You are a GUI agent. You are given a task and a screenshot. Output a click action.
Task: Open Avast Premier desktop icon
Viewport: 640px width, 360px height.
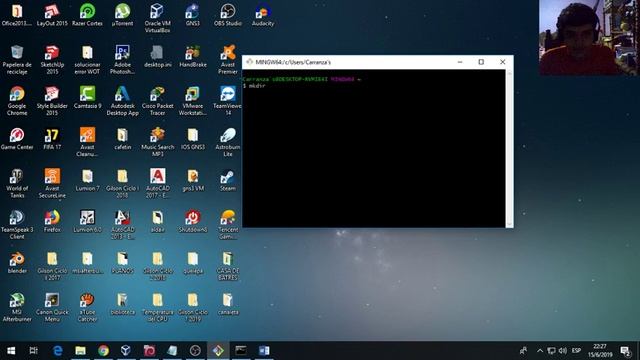pos(227,60)
